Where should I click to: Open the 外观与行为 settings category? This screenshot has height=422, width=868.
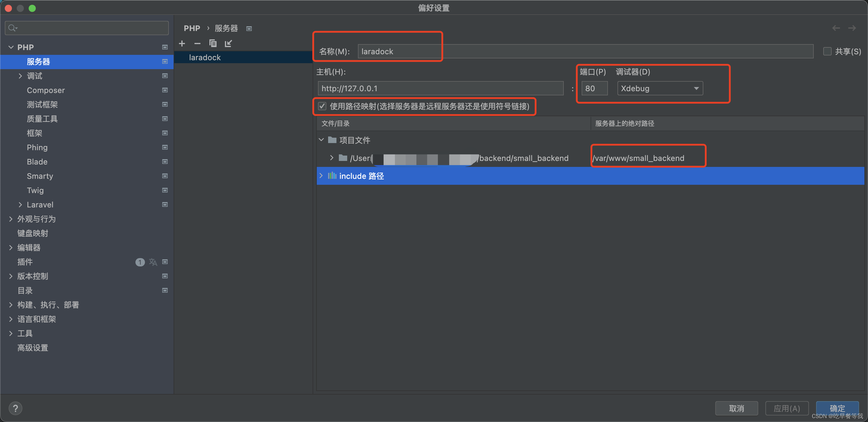(36, 219)
